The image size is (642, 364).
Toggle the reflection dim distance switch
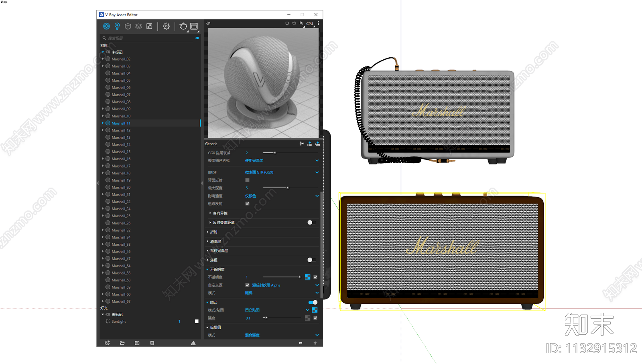pos(312,222)
